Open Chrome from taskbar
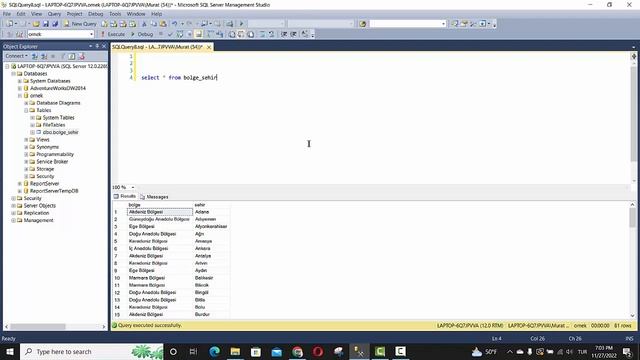This screenshot has height=360, width=640. click(297, 351)
